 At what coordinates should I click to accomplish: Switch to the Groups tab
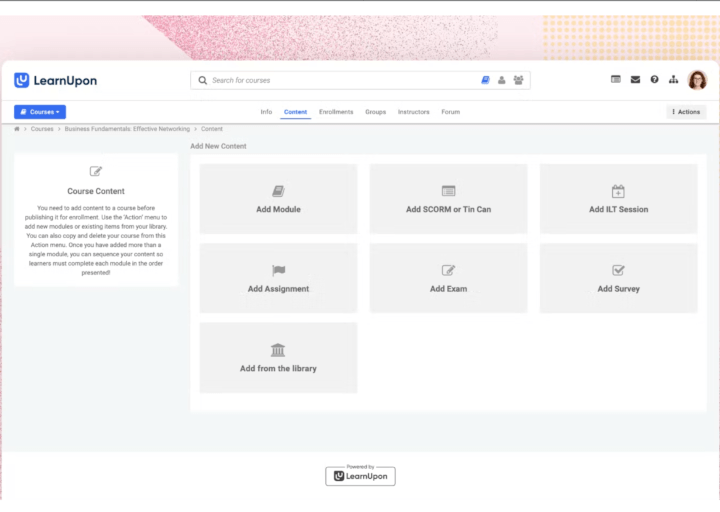pyautogui.click(x=376, y=112)
